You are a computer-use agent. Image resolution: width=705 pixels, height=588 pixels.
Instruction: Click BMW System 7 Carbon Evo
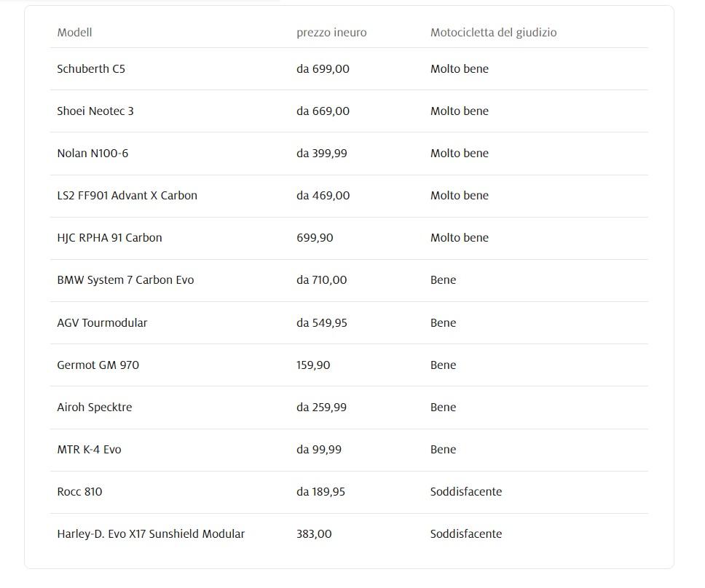click(x=125, y=280)
